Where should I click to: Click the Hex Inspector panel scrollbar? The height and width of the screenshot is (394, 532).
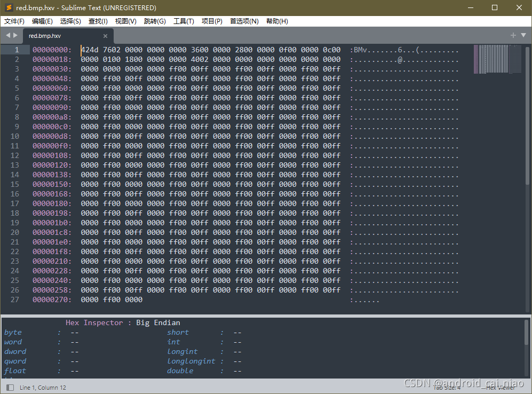point(527,332)
